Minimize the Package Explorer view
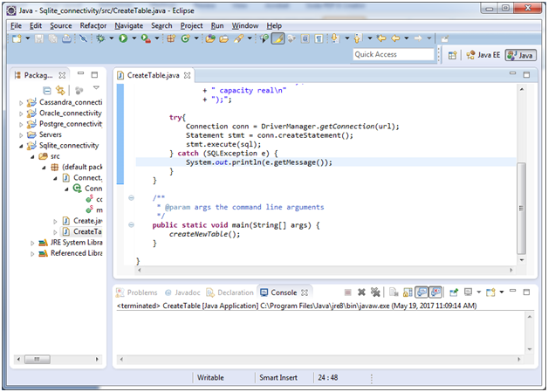548x392 pixels. tap(80, 75)
